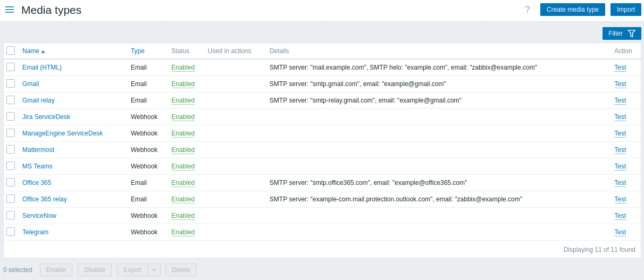Check the MS Teams row checkbox

[11, 166]
